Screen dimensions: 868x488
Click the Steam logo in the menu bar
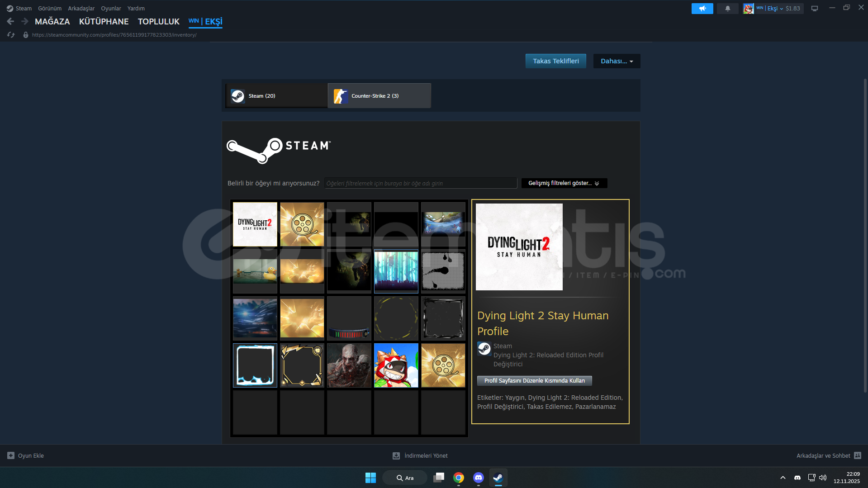pos(10,9)
